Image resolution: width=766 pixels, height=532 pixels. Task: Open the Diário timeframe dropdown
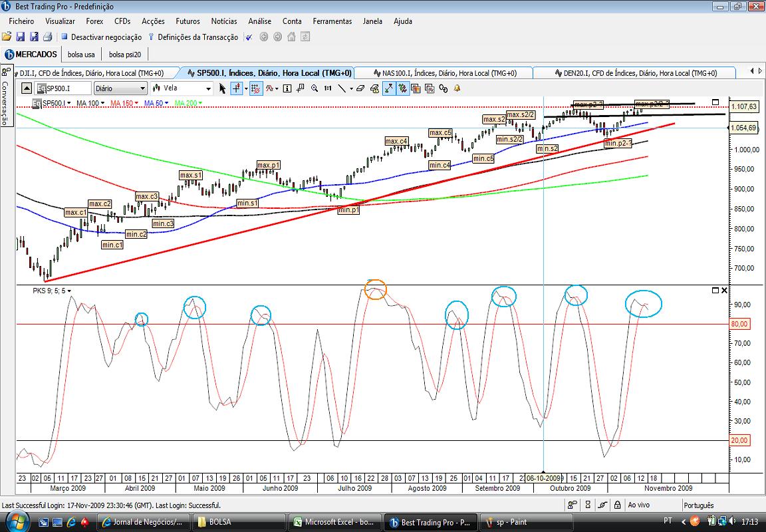120,88
